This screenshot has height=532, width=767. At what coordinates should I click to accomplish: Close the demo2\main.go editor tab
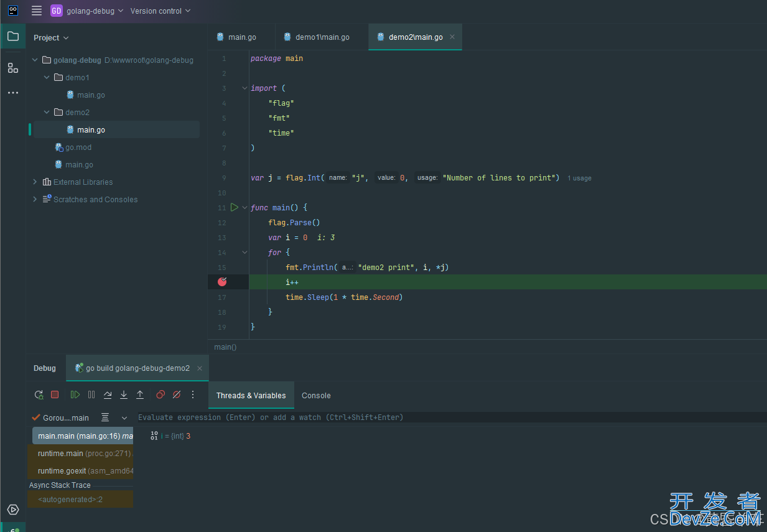452,37
